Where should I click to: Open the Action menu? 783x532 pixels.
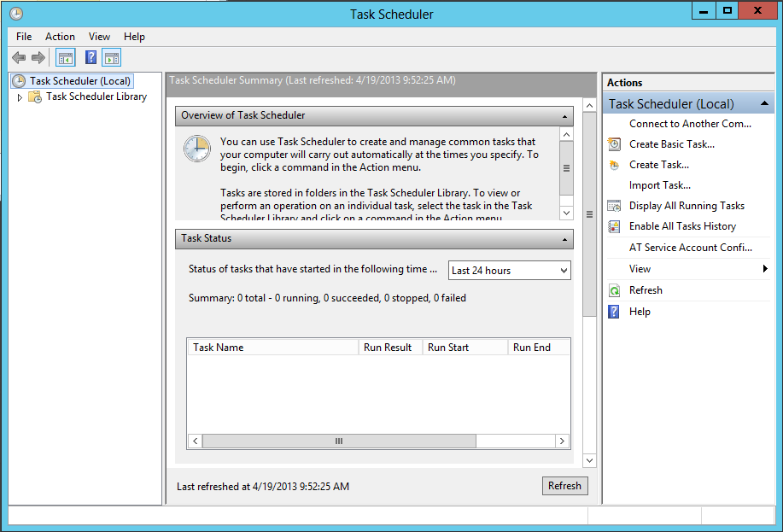click(x=60, y=37)
